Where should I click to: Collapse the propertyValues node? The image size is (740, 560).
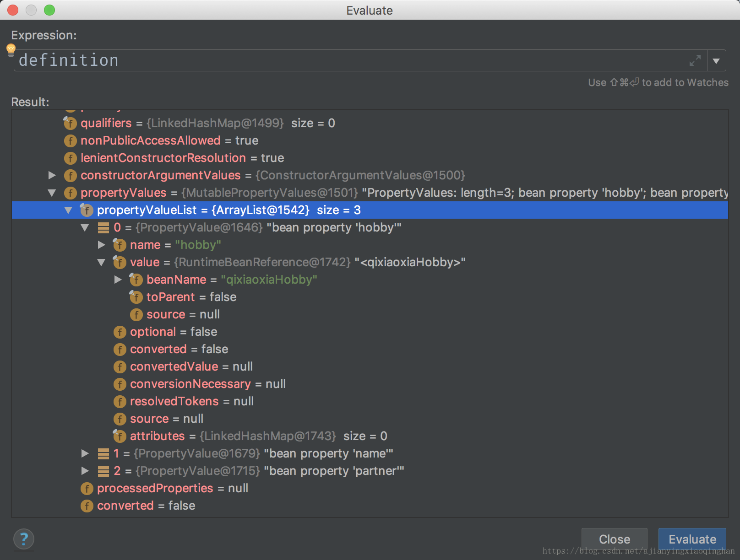point(52,193)
